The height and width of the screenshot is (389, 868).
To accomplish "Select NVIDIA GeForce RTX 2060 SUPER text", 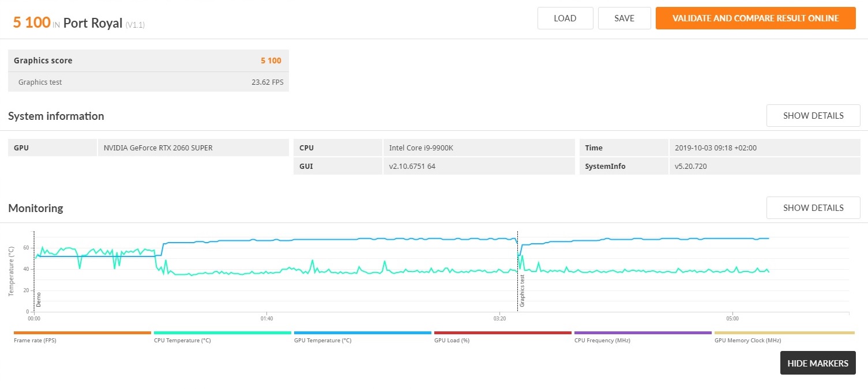I will click(x=158, y=148).
